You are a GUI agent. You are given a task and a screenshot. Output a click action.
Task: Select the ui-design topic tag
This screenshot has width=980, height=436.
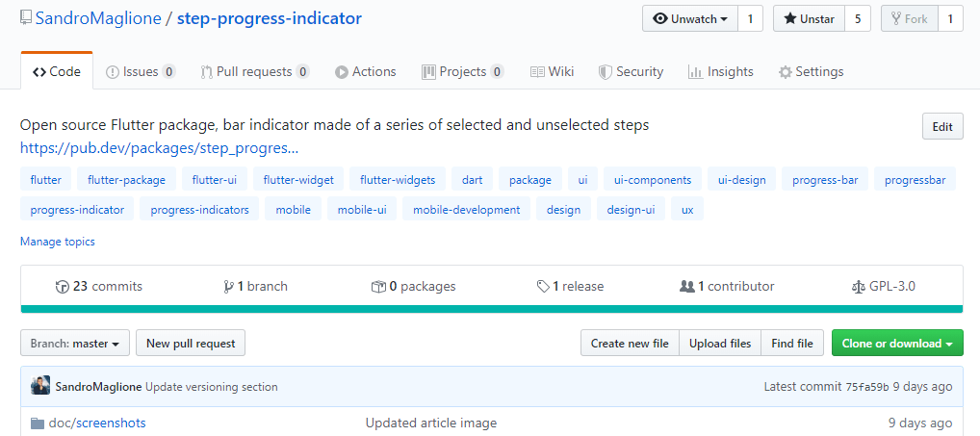[x=742, y=180]
